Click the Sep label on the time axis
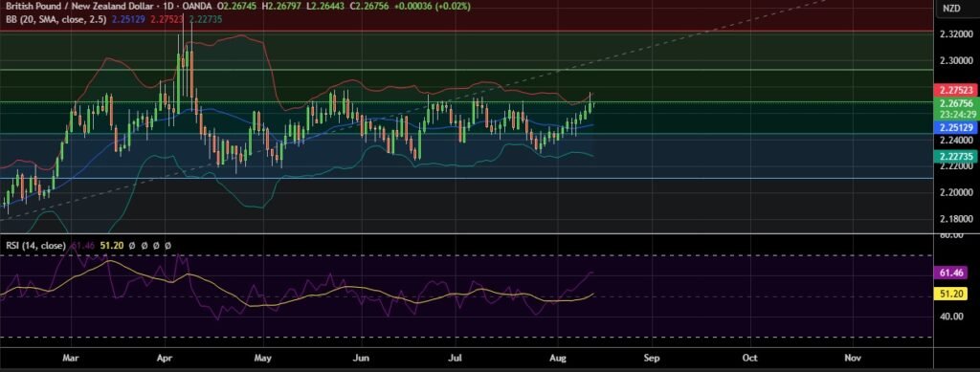980x372 pixels. (651, 359)
